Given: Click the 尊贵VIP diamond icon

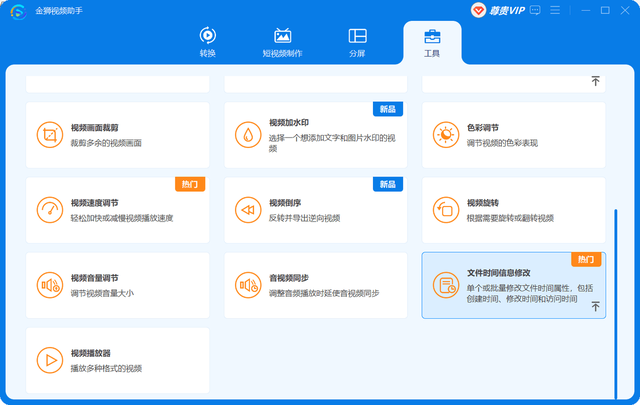Looking at the screenshot, I should point(478,10).
